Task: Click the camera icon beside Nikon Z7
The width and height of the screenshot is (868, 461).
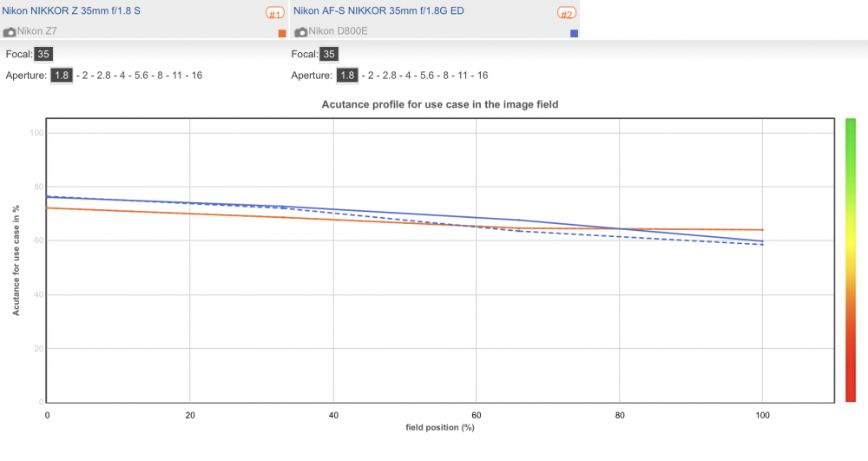Action: (x=9, y=32)
